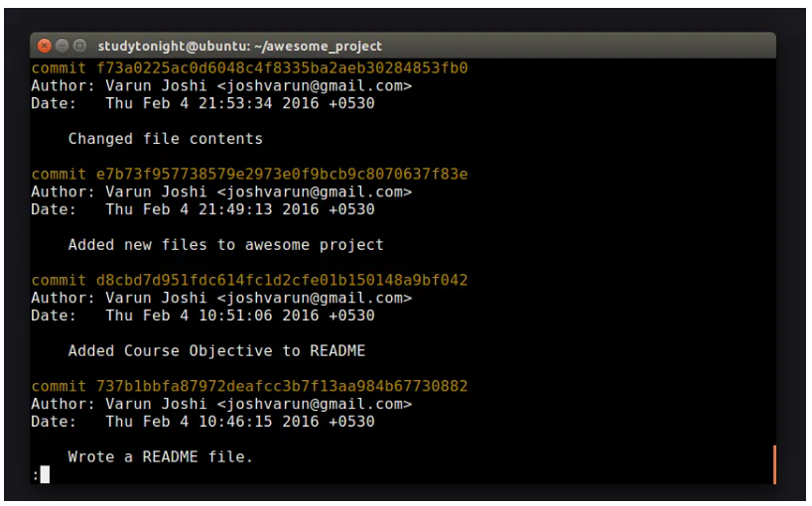This screenshot has width=812, height=506.
Task: Click the cursor at the colon prompt
Action: pyautogui.click(x=45, y=475)
